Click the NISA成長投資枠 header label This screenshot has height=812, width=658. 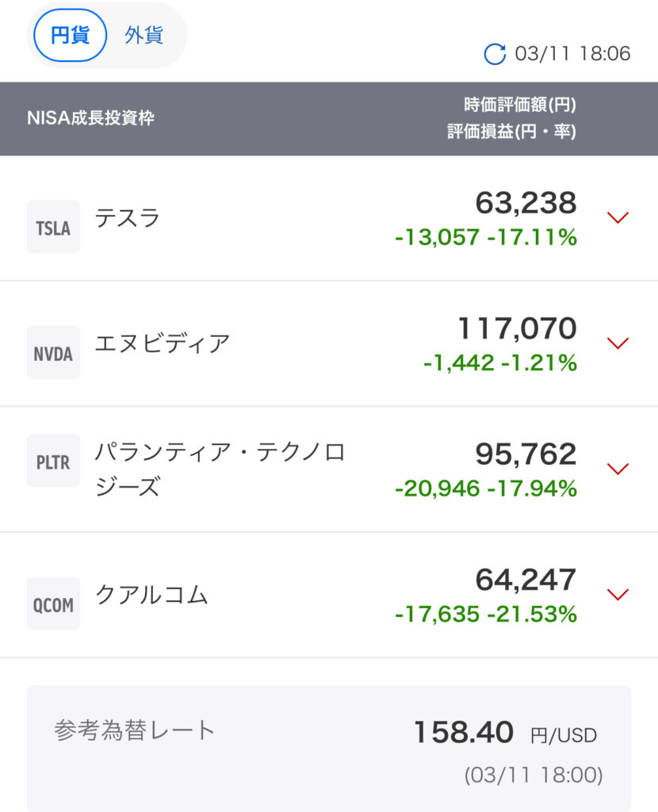pos(90,119)
